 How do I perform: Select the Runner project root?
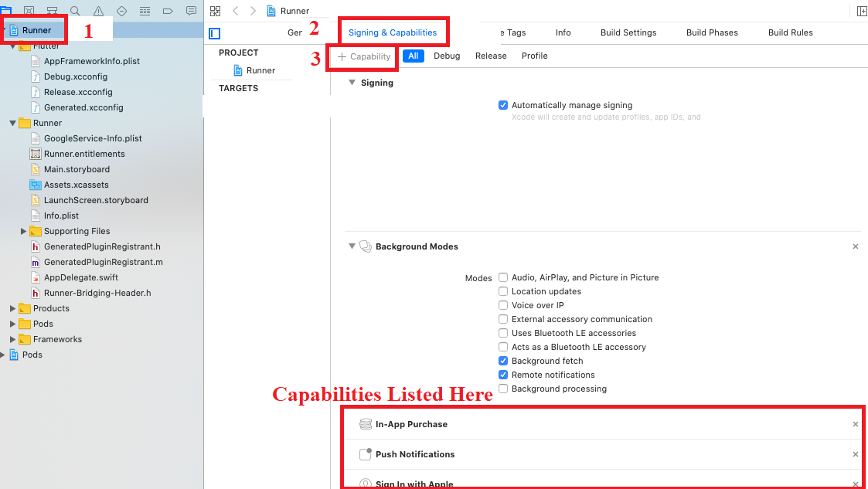pos(36,30)
